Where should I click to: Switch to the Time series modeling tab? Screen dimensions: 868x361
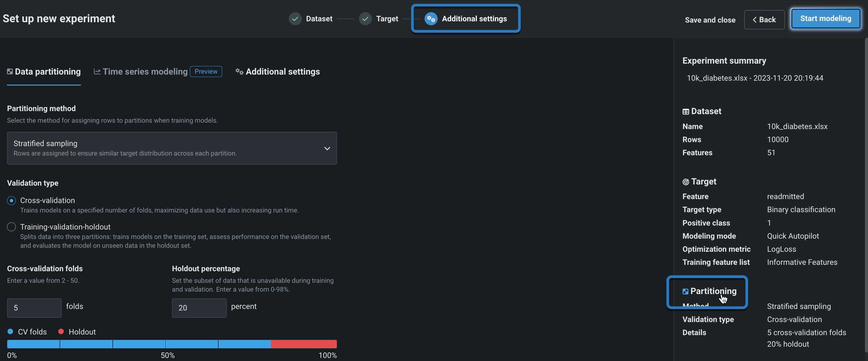pos(145,72)
